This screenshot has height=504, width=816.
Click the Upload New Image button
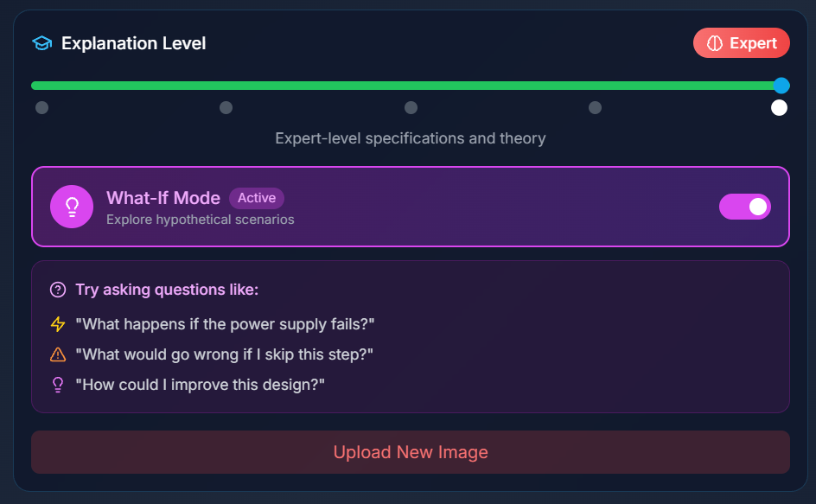[x=411, y=451]
